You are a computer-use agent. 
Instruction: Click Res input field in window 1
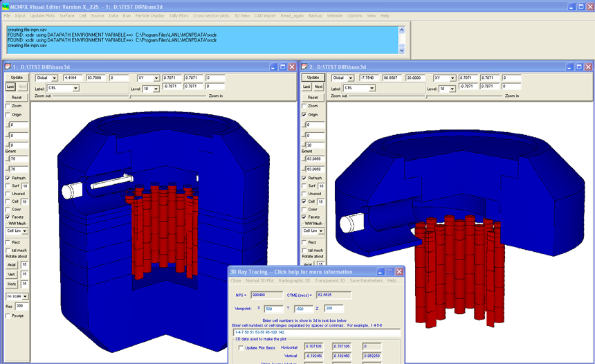coord(22,306)
